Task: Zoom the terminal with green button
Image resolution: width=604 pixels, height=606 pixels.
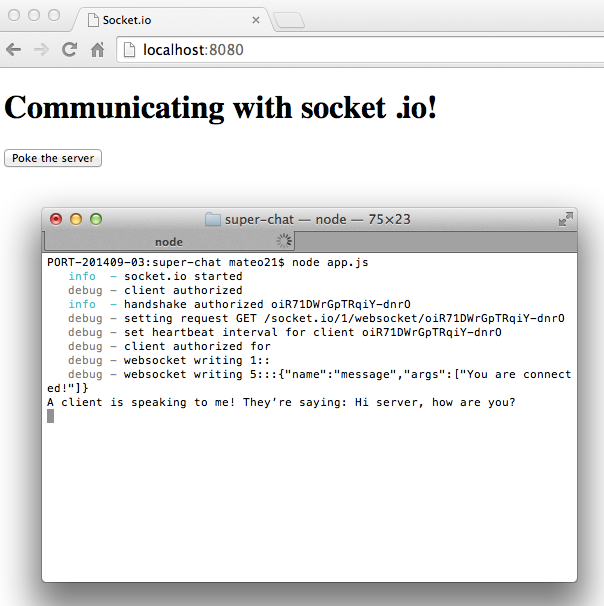Action: pos(96,220)
